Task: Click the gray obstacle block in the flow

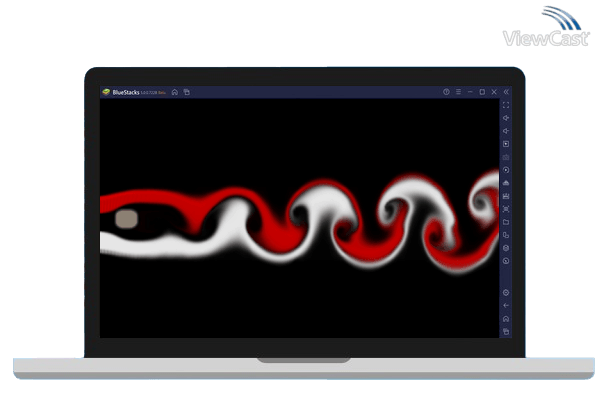Action: coord(126,219)
